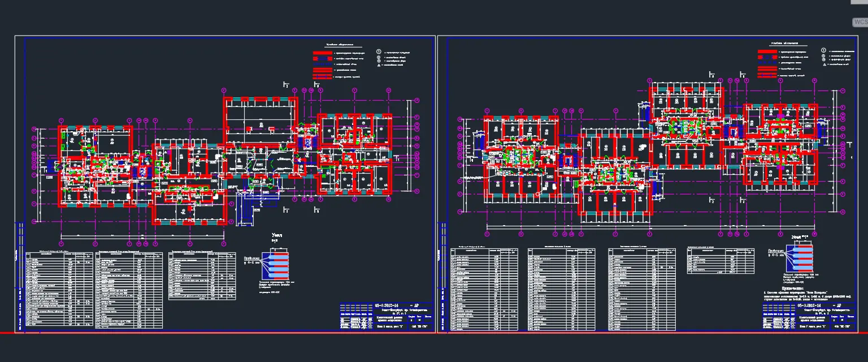The image size is (868, 362).
Task: Click the ViewCube at the top-right corner
Action: (859, 2)
